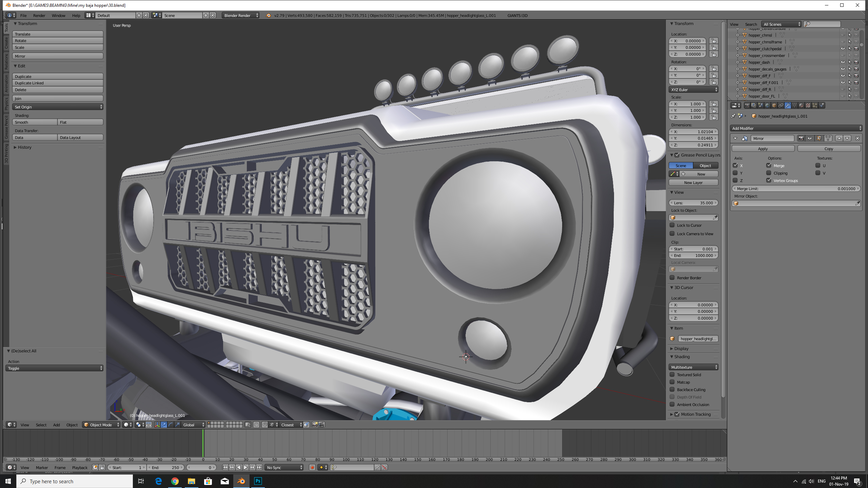Move Mirror modifier down in stack
868x488 pixels.
click(x=847, y=138)
